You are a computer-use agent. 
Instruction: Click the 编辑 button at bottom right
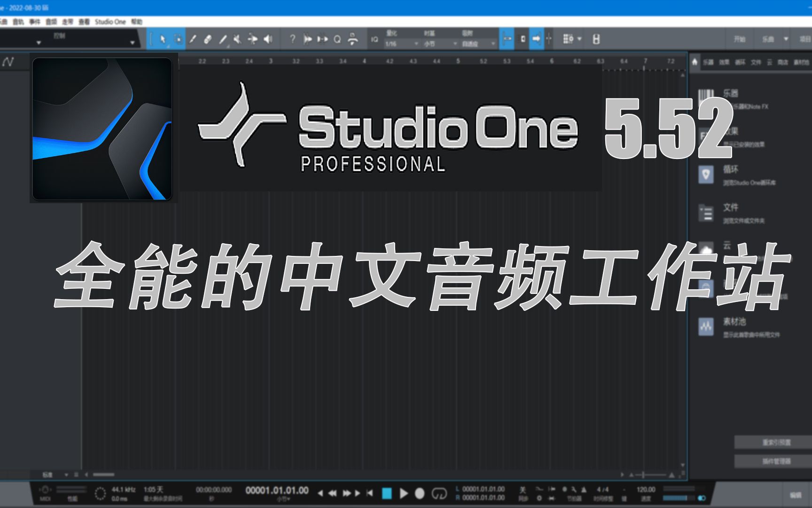795,495
